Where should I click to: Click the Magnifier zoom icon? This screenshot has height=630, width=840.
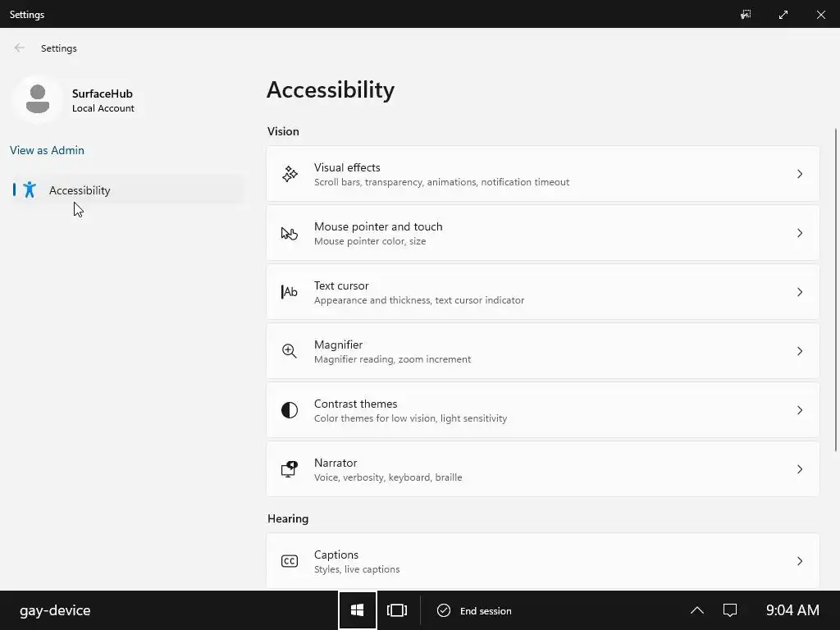[290, 351]
